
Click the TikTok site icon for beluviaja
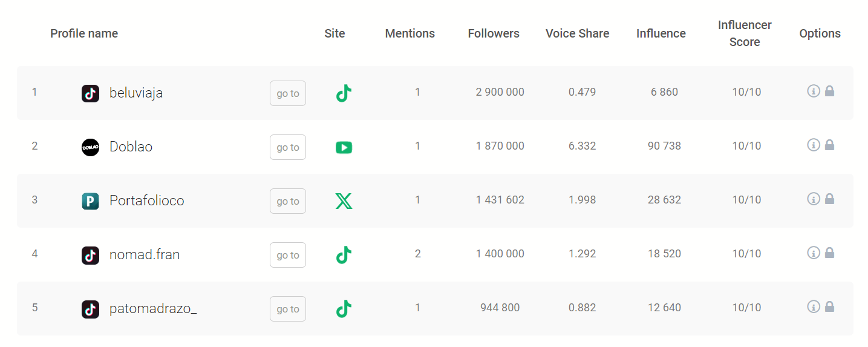344,93
